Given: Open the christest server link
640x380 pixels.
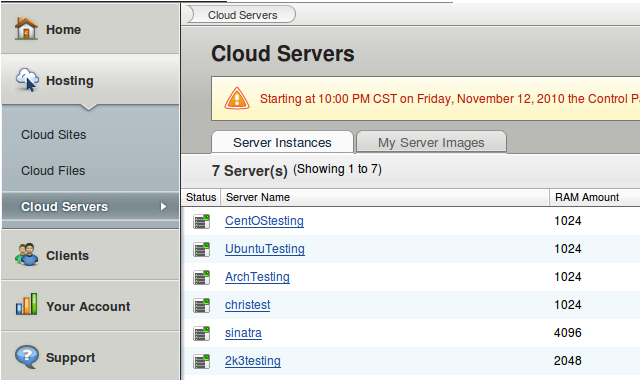Looking at the screenshot, I should pyautogui.click(x=247, y=305).
